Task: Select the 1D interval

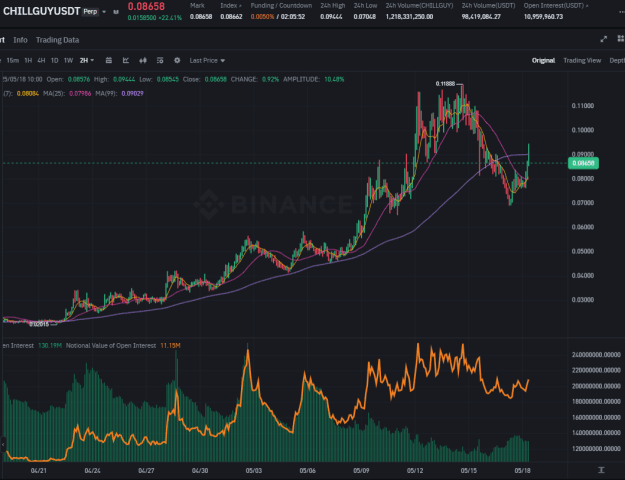Action: pyautogui.click(x=55, y=60)
